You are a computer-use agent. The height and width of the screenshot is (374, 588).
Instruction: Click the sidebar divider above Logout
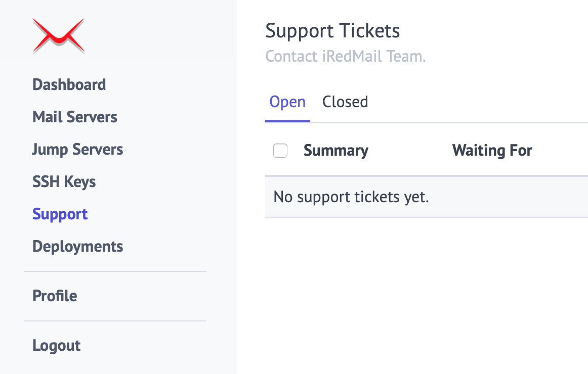tap(115, 321)
